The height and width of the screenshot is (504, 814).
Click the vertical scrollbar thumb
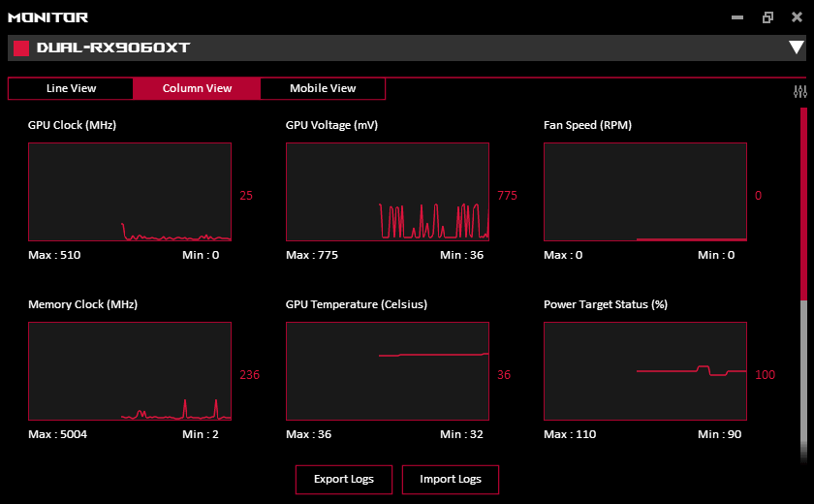[803, 204]
